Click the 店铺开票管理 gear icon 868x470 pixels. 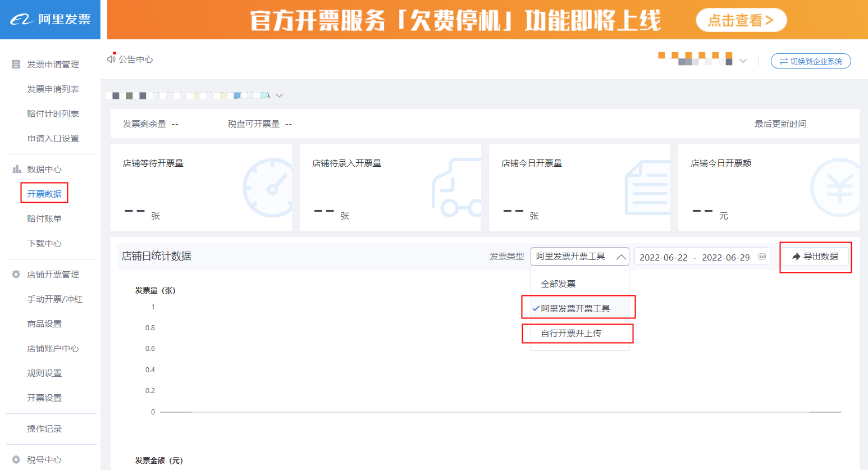tap(16, 274)
